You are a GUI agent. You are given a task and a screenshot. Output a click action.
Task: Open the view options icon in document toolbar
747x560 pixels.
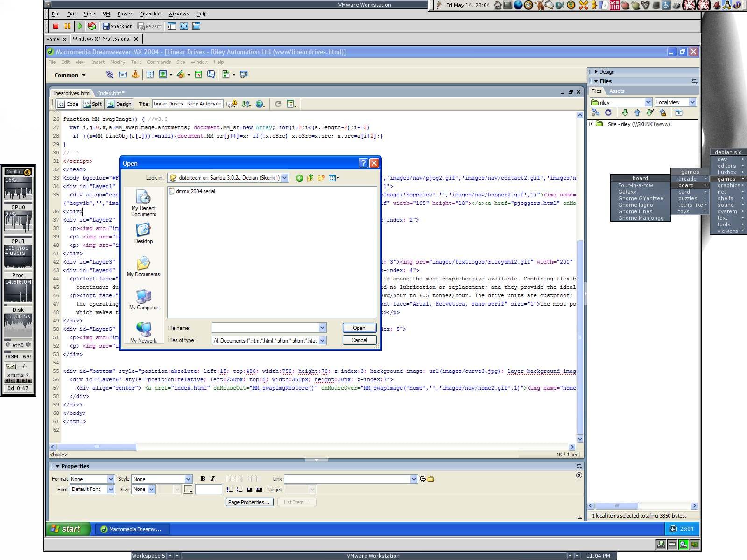pos(291,104)
